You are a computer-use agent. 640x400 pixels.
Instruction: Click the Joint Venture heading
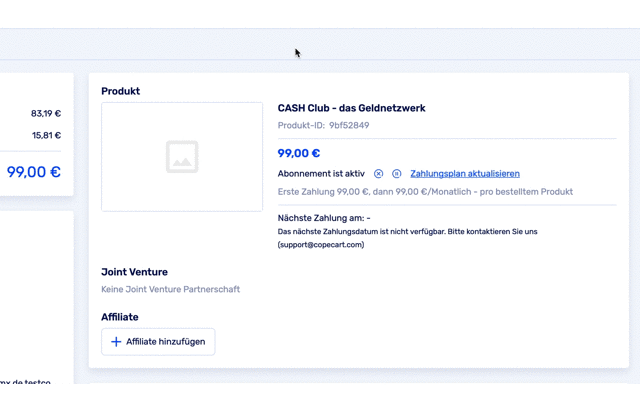[134, 272]
